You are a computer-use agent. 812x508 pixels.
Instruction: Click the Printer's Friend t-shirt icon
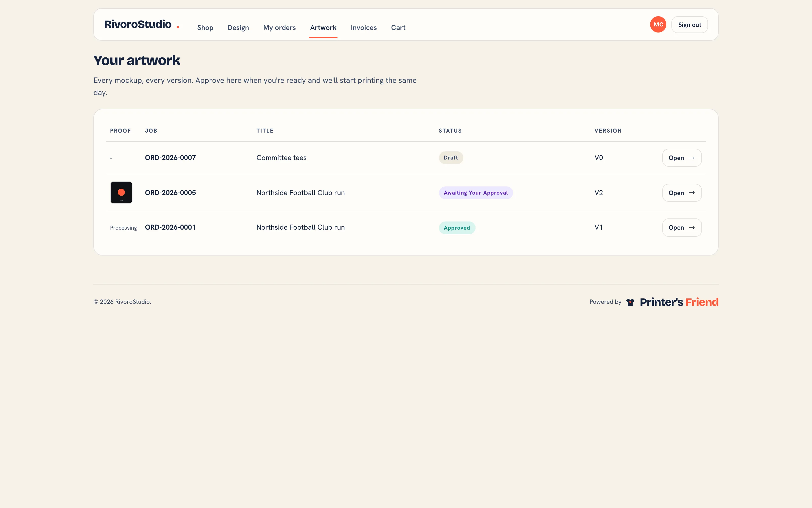630,302
